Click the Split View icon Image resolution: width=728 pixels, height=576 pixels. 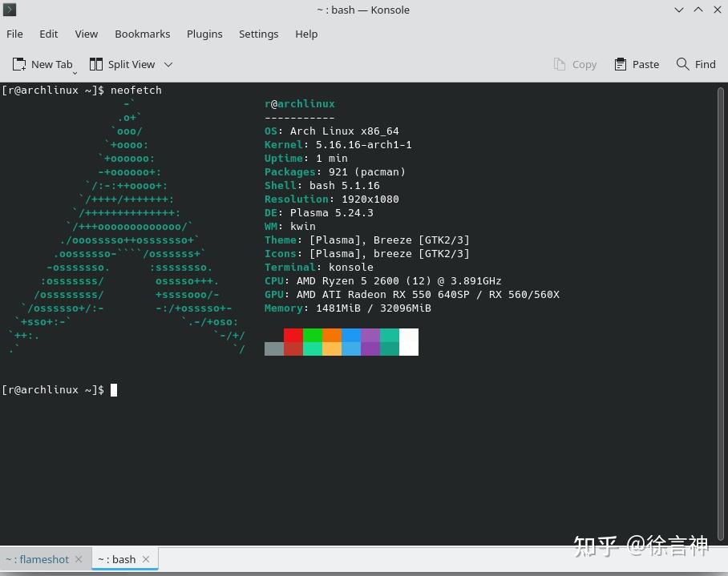coord(95,64)
